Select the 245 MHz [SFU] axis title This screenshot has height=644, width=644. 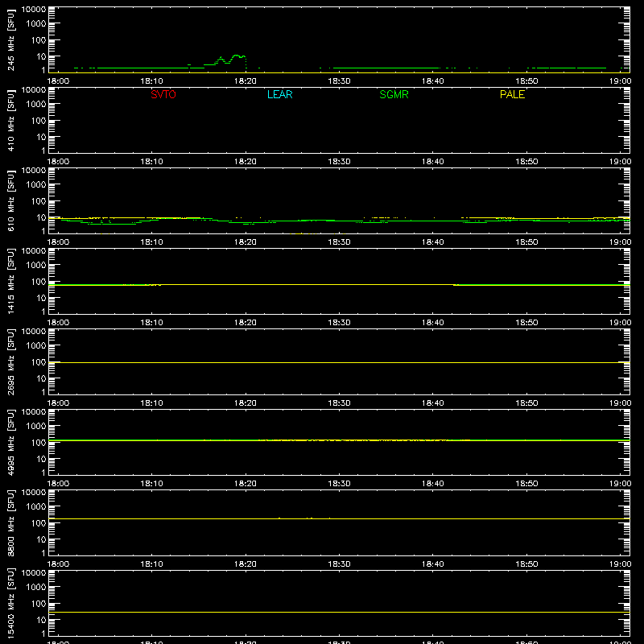click(x=10, y=39)
